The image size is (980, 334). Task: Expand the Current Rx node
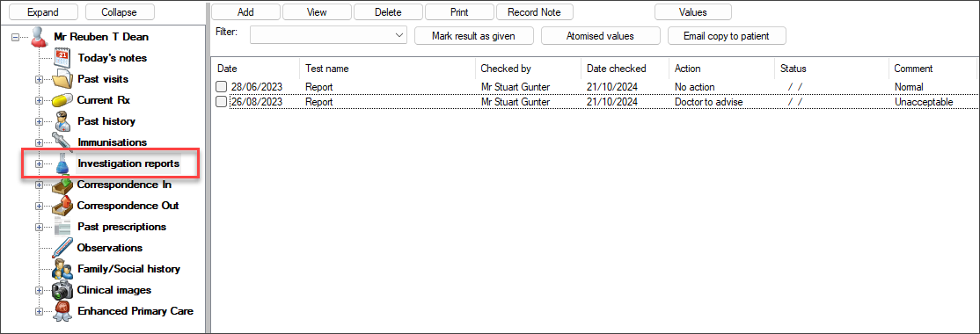tap(39, 100)
